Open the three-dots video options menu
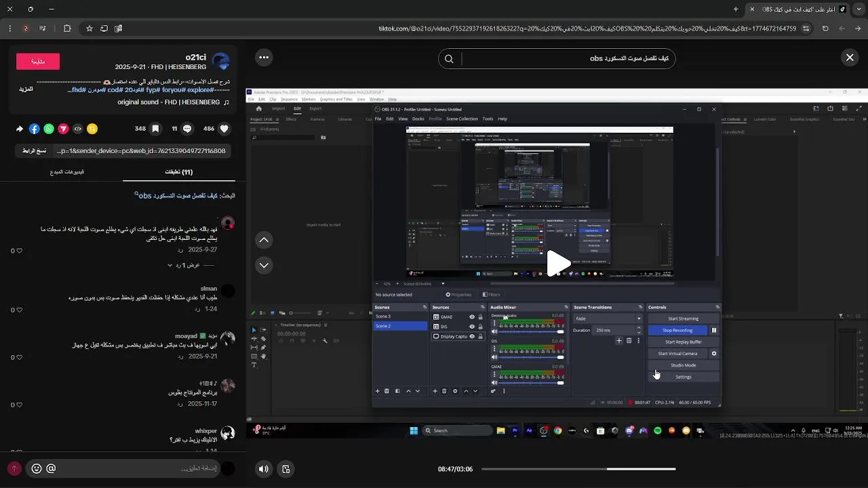Viewport: 868px width, 488px height. (264, 58)
